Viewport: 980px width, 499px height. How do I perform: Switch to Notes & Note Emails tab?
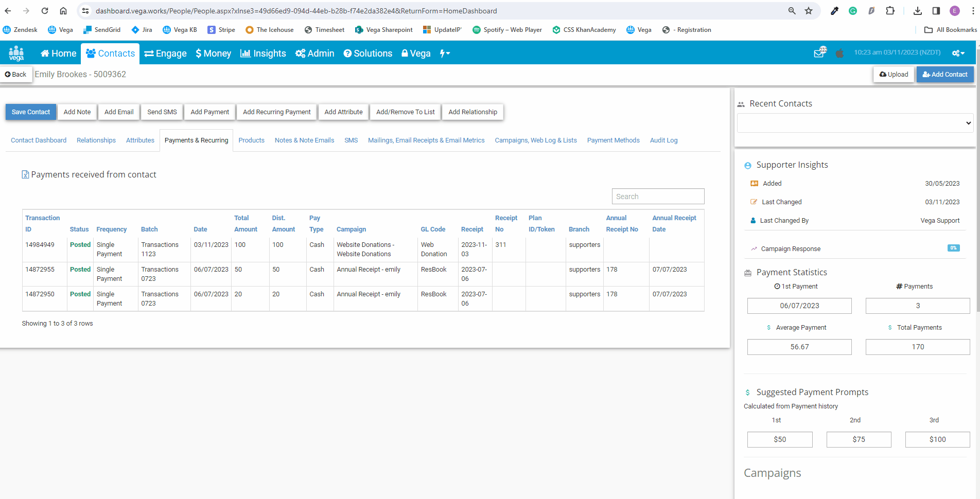pos(305,140)
